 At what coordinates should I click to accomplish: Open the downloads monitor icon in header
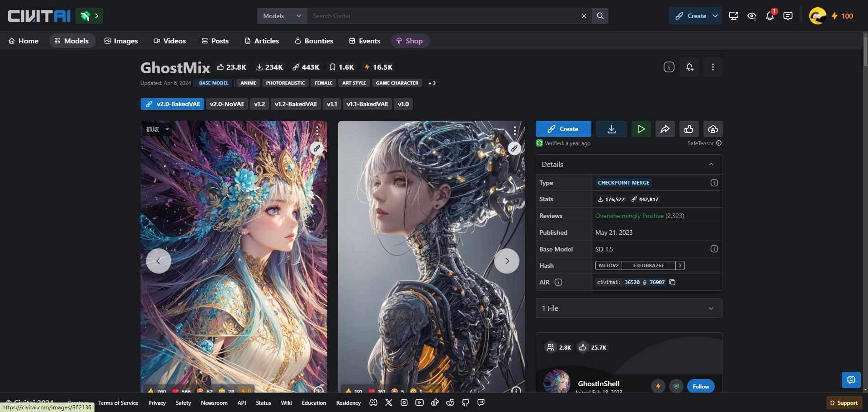734,16
